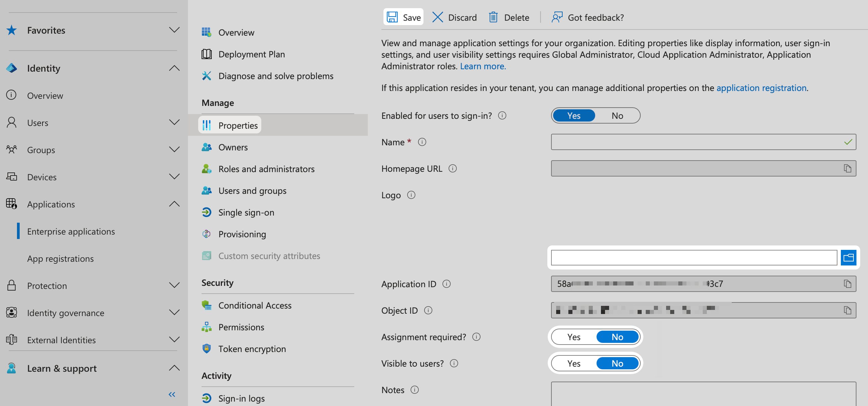Copy the Application ID value
868x406 pixels.
tap(847, 284)
